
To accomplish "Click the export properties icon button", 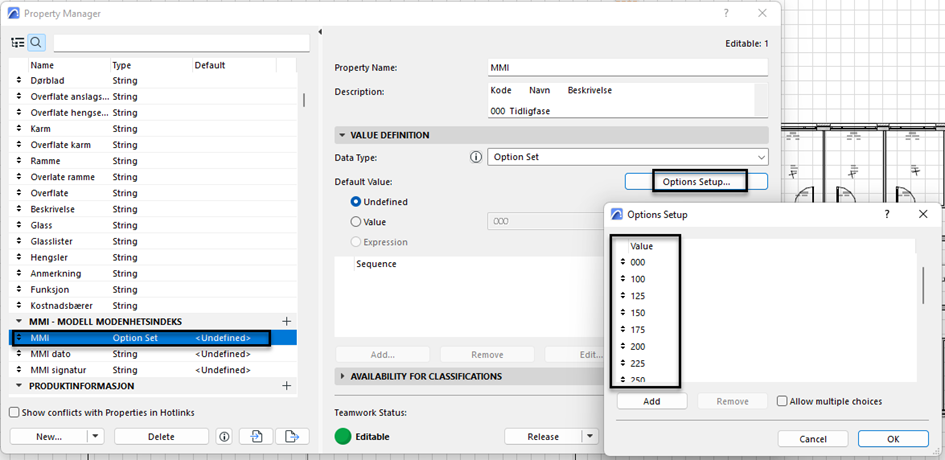I will click(x=292, y=436).
